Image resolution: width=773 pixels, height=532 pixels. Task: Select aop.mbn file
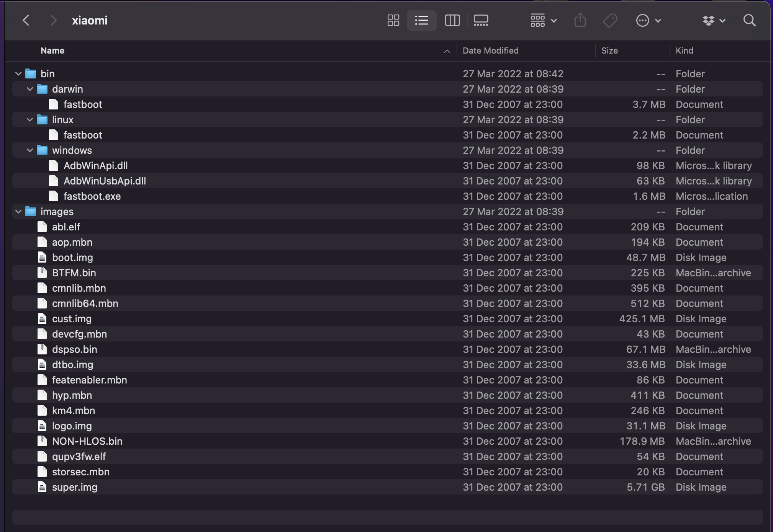[x=387, y=242]
